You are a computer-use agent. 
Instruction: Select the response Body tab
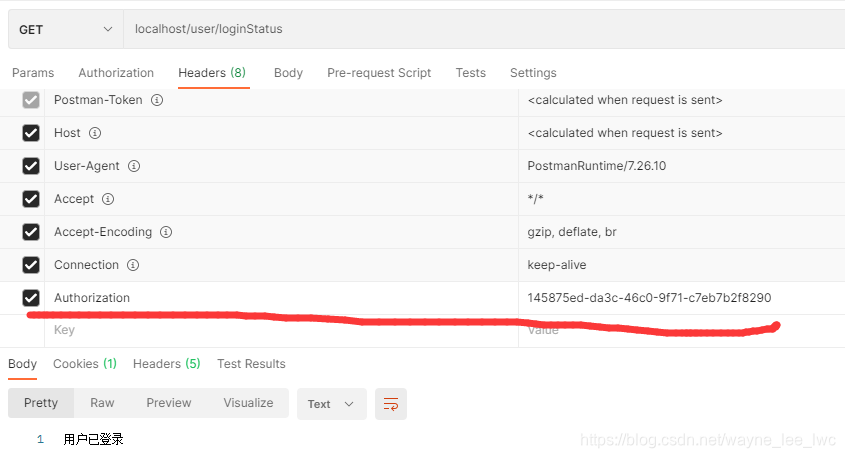pyautogui.click(x=22, y=364)
